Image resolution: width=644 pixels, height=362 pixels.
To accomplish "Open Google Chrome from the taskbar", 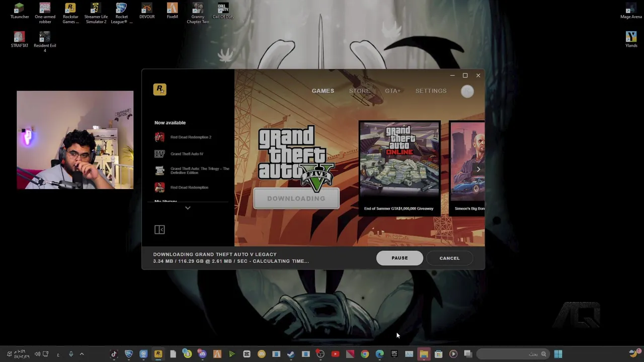I will tap(365, 354).
